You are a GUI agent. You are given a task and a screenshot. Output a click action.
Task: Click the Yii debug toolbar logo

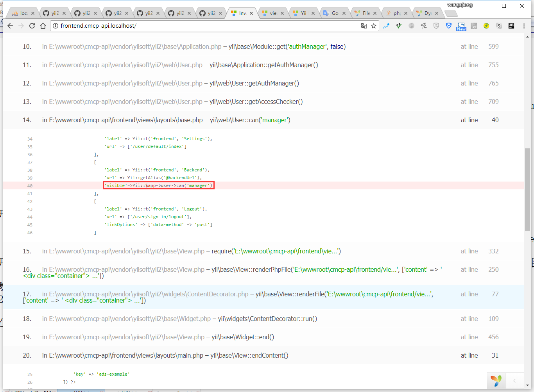click(x=496, y=381)
